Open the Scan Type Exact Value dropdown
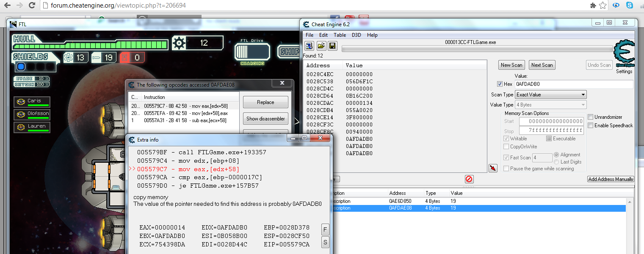 click(550, 95)
